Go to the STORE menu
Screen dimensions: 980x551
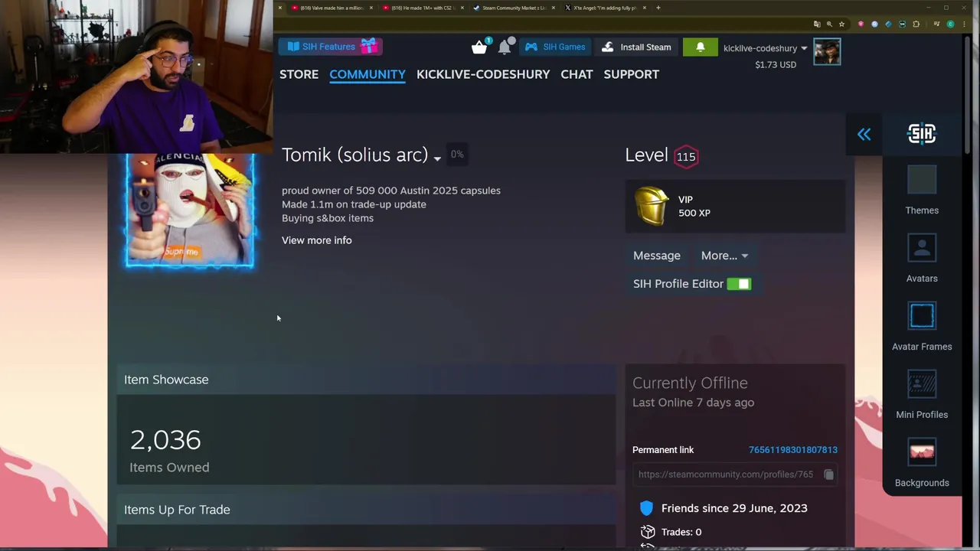coord(299,74)
